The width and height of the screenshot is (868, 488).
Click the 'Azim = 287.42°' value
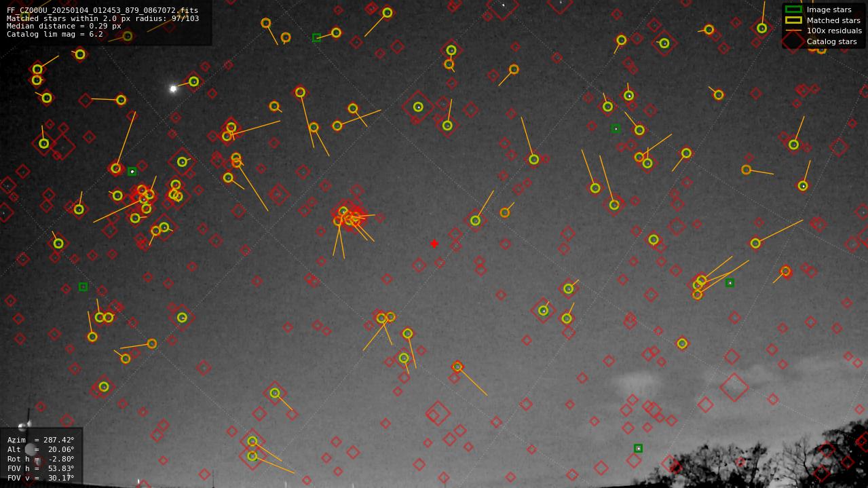[41, 440]
